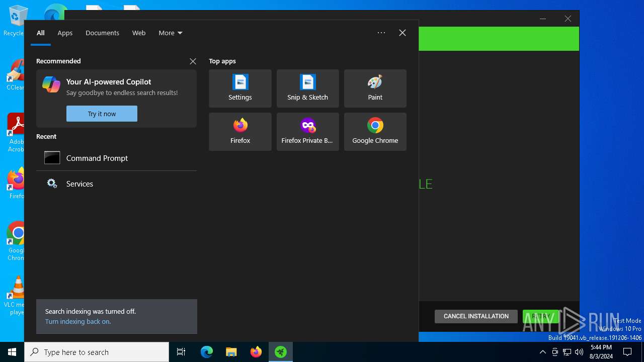Launch Google Chrome tile in Top apps
644x362 pixels.
375,132
